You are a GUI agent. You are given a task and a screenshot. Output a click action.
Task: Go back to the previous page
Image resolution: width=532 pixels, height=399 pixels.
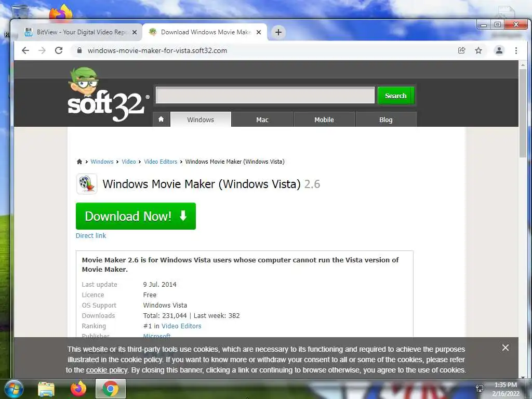point(25,50)
